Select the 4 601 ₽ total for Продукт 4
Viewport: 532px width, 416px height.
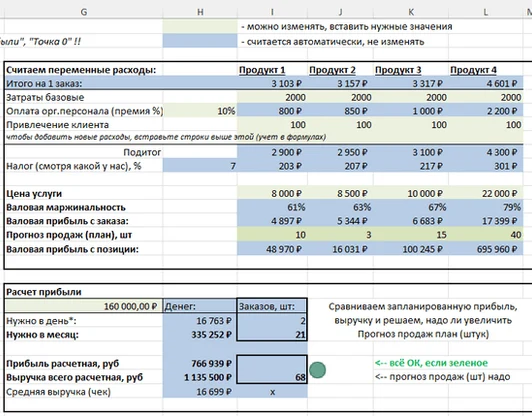(486, 83)
